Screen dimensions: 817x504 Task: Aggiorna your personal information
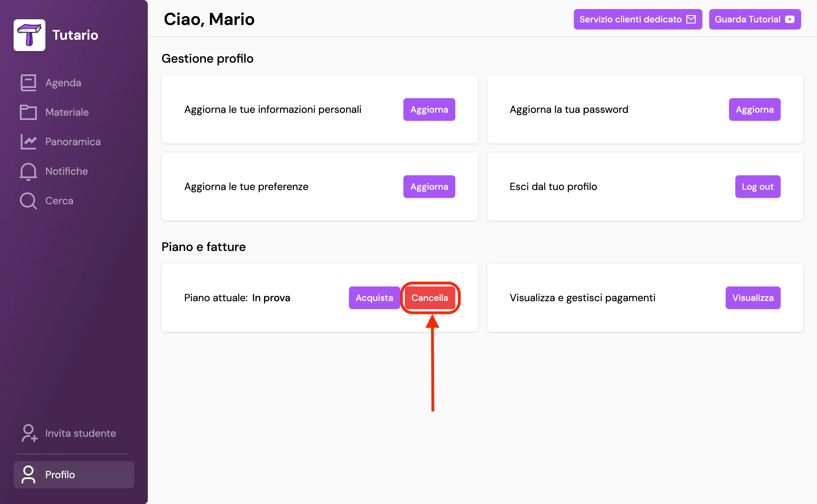pyautogui.click(x=429, y=109)
